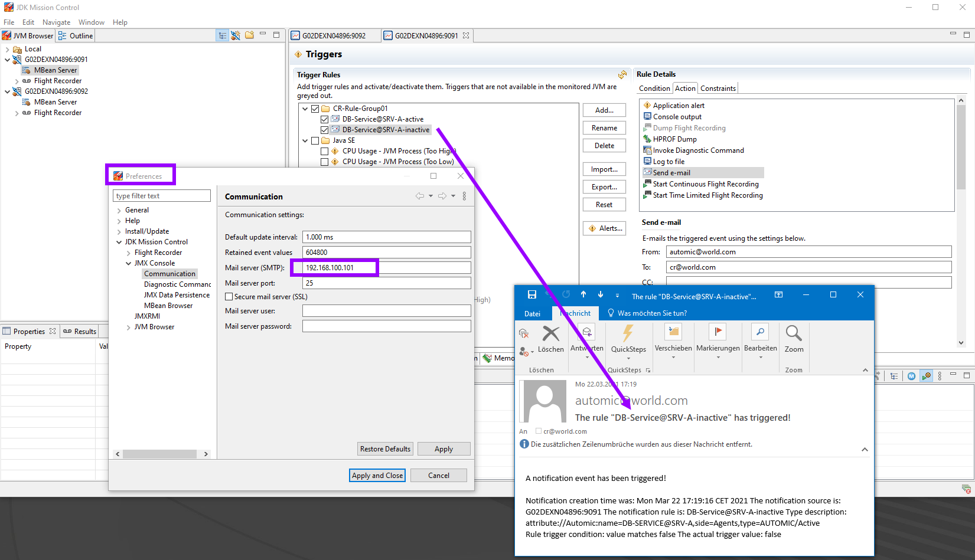The image size is (975, 560).
Task: Uncheck DB-Service@SRV-A-active rule
Action: coord(324,119)
